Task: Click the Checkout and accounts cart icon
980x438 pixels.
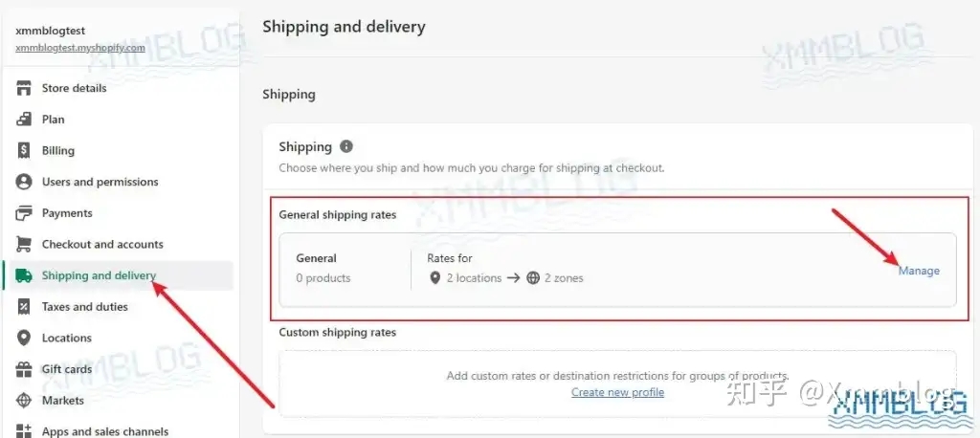Action: tap(24, 244)
